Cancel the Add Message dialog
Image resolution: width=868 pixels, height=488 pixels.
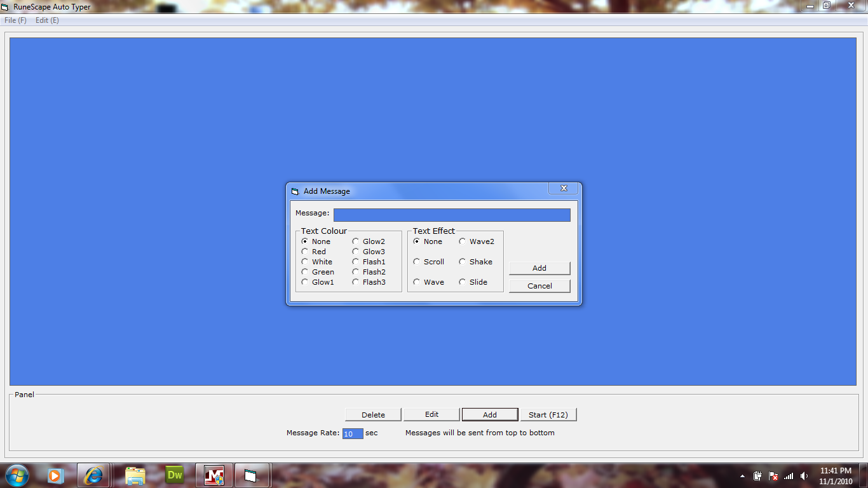coord(539,286)
